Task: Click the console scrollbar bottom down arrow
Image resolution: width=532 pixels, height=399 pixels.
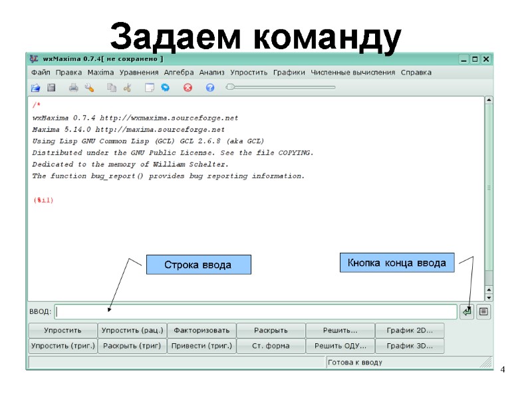Action: (489, 297)
